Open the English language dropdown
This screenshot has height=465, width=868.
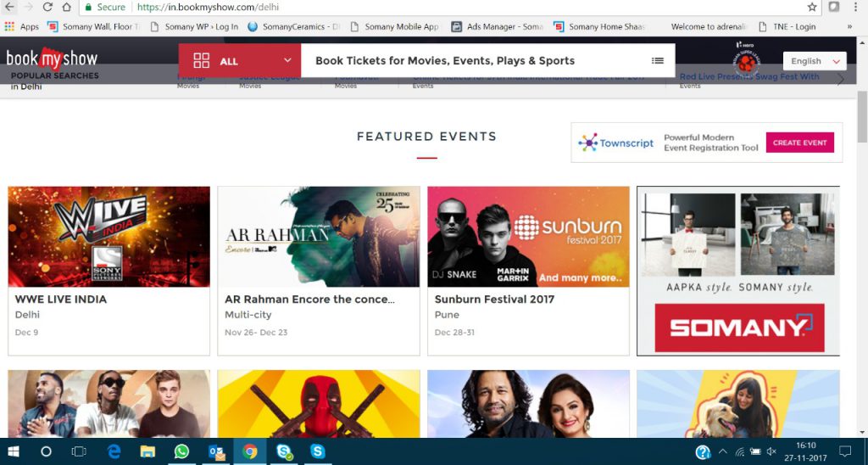(815, 61)
